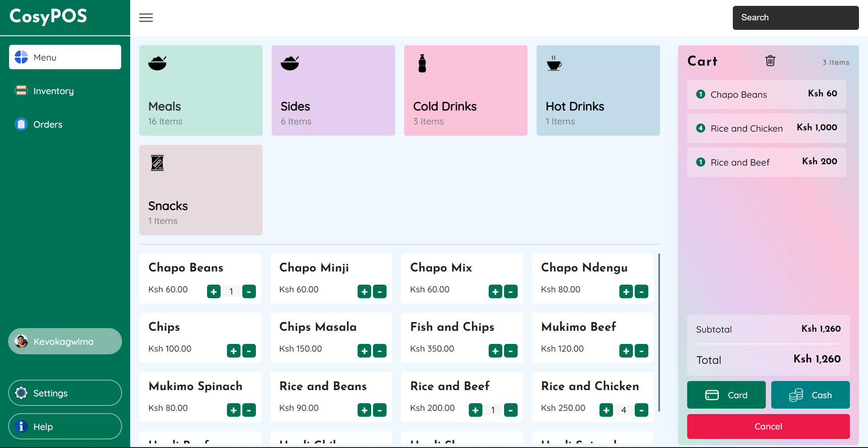Open the Snacks category icon
This screenshot has width=868, height=448.
tap(157, 162)
